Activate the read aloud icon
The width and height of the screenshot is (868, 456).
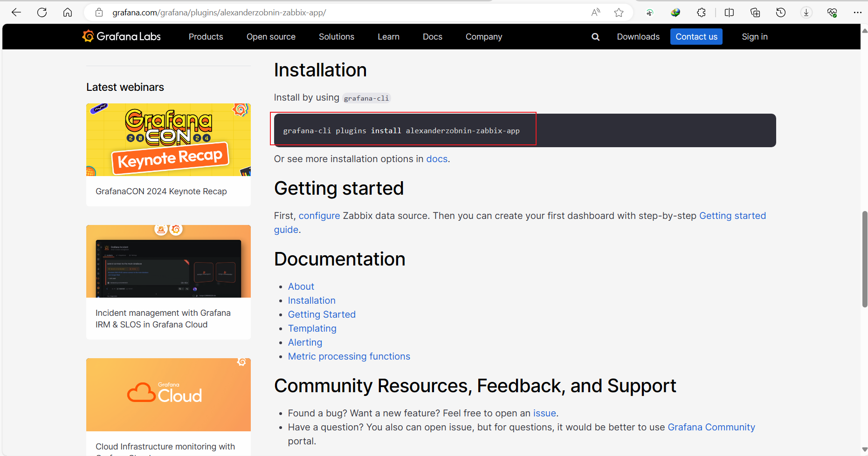pos(596,13)
